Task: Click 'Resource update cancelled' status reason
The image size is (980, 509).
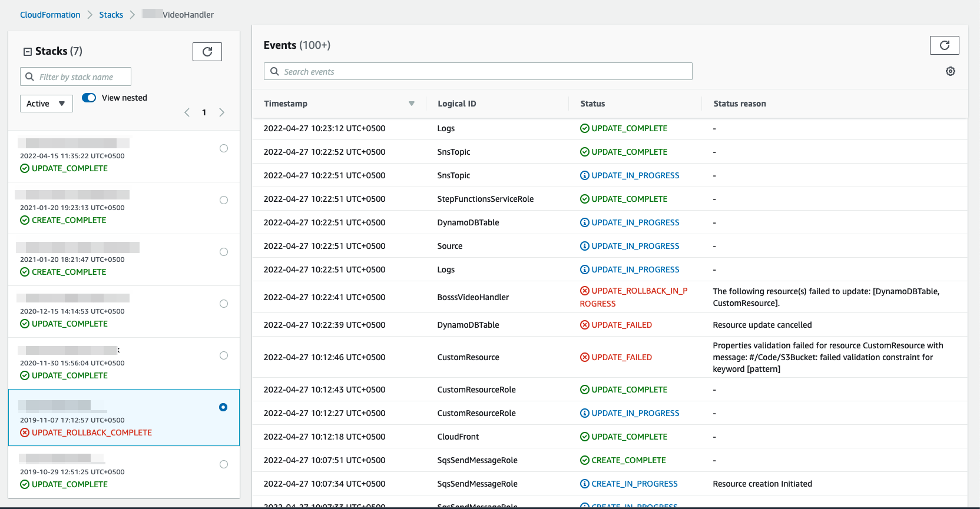Action: coord(762,325)
